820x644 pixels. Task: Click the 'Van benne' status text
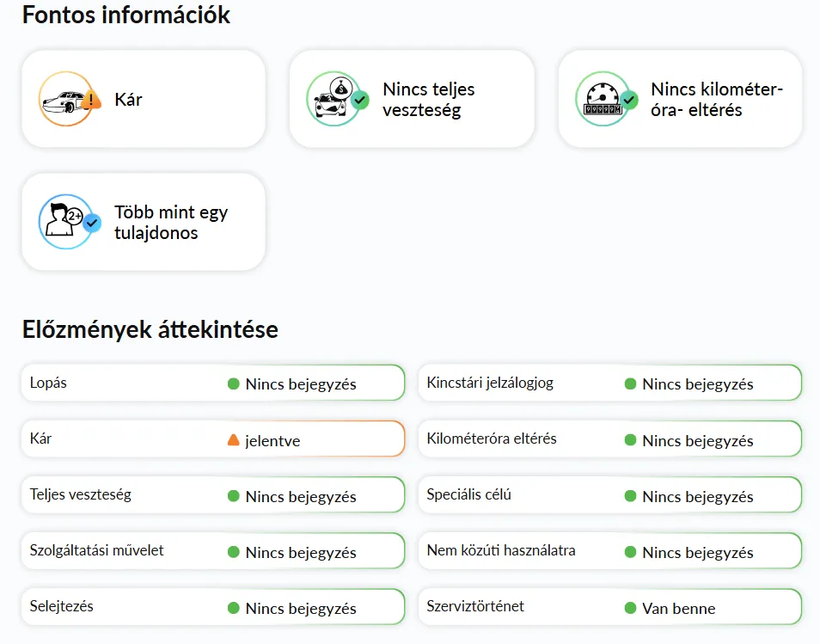pos(679,609)
